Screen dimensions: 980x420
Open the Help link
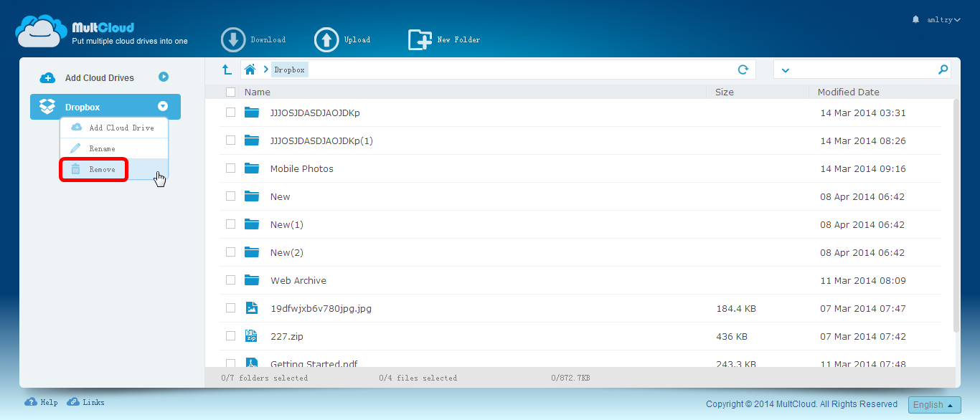pos(49,403)
